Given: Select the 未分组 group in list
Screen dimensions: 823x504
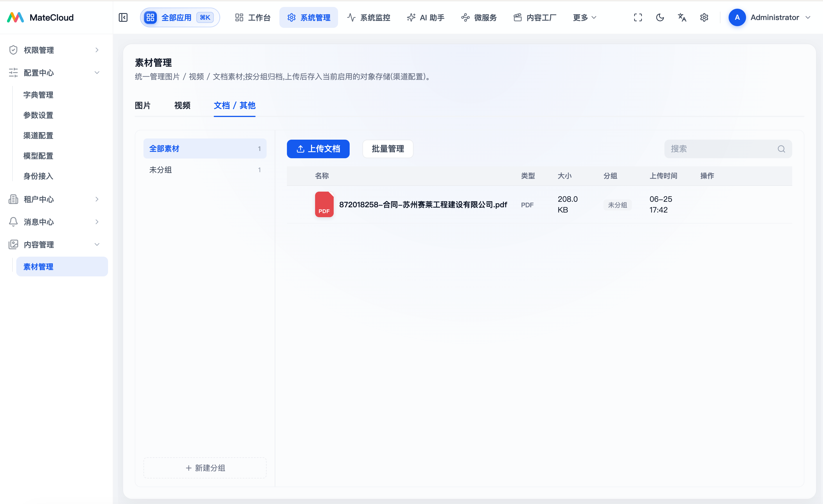Looking at the screenshot, I should point(205,170).
